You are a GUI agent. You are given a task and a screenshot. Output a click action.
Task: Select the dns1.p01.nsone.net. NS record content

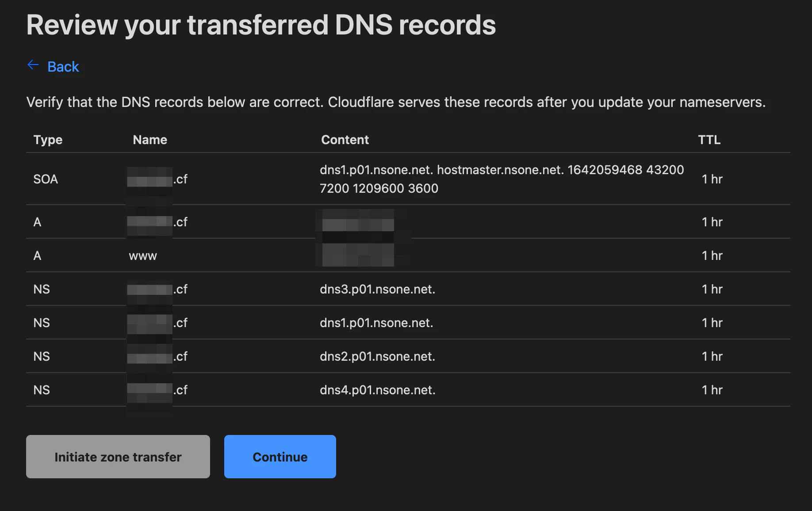[x=376, y=323]
